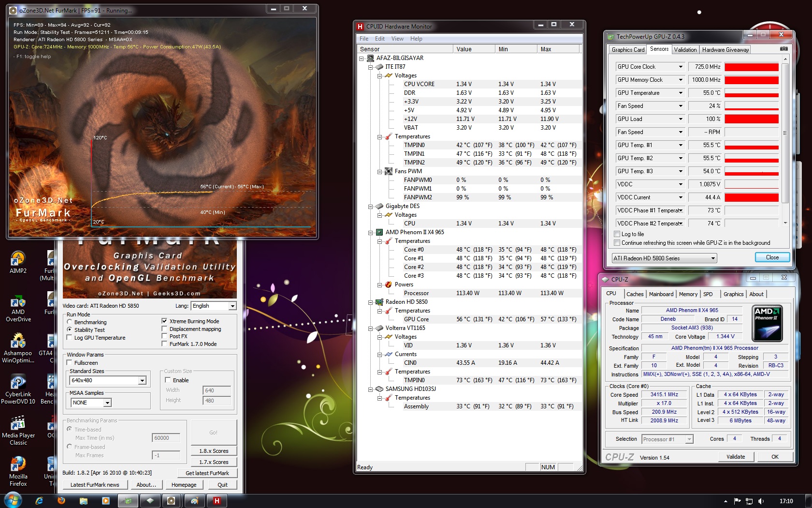This screenshot has height=508, width=812.
Task: Click the network tray icon
Action: (x=749, y=501)
